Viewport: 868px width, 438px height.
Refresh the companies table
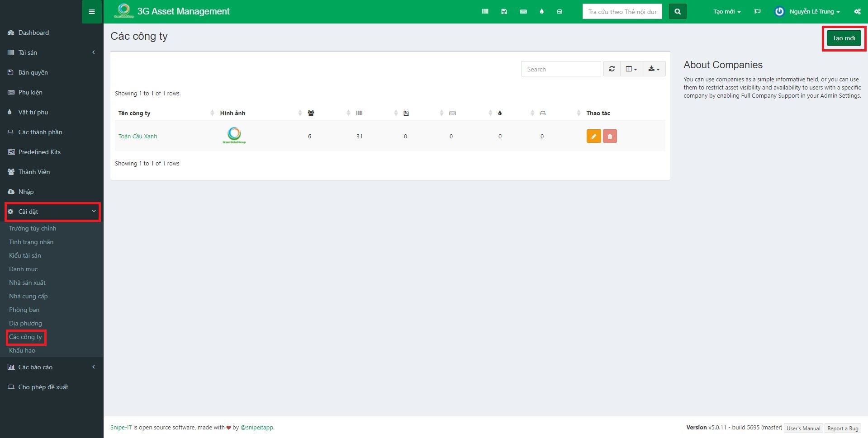[612, 69]
